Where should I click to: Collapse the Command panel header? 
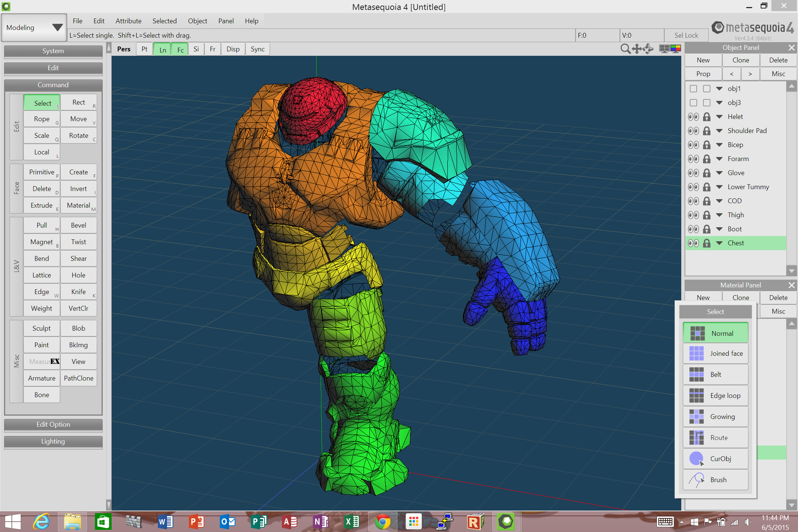pyautogui.click(x=53, y=85)
